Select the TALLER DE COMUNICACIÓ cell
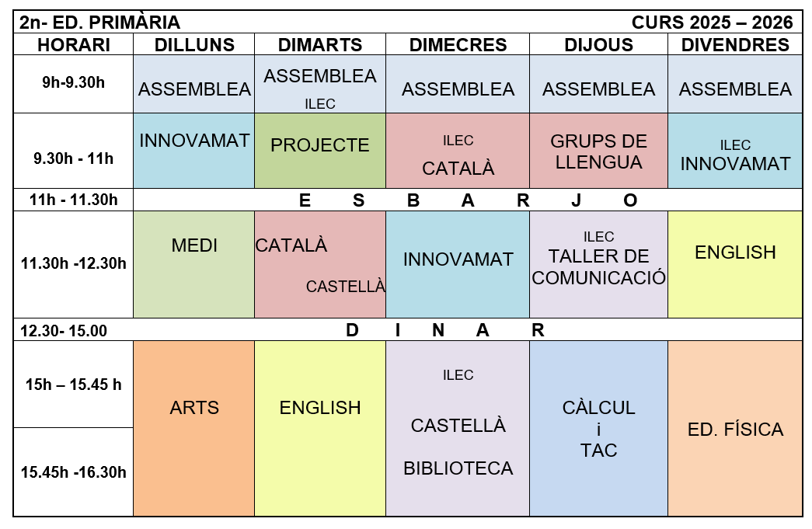The width and height of the screenshot is (812, 529). coord(598,266)
